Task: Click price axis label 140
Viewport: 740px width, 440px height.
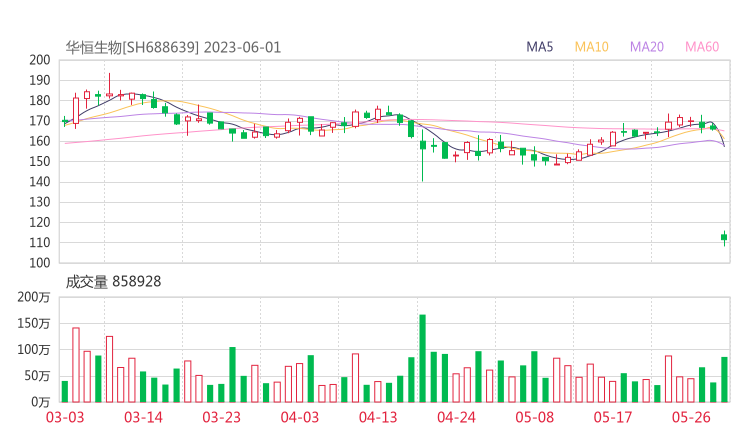Action: [40, 182]
